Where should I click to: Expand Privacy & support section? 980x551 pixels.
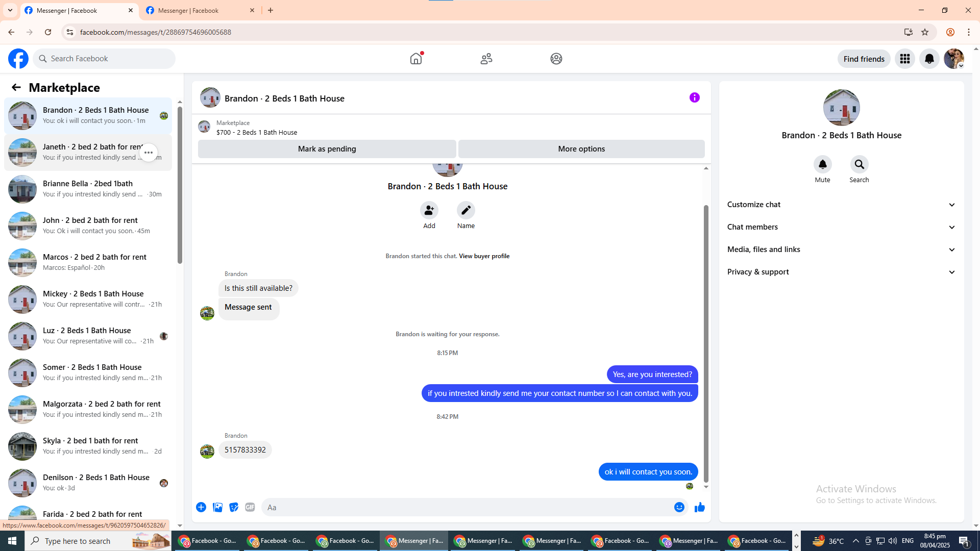coord(841,272)
